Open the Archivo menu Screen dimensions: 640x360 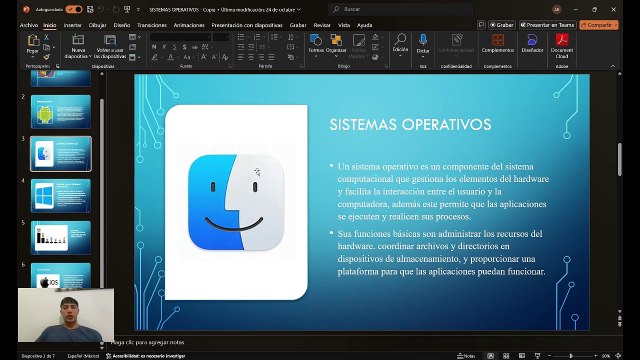[x=29, y=25]
